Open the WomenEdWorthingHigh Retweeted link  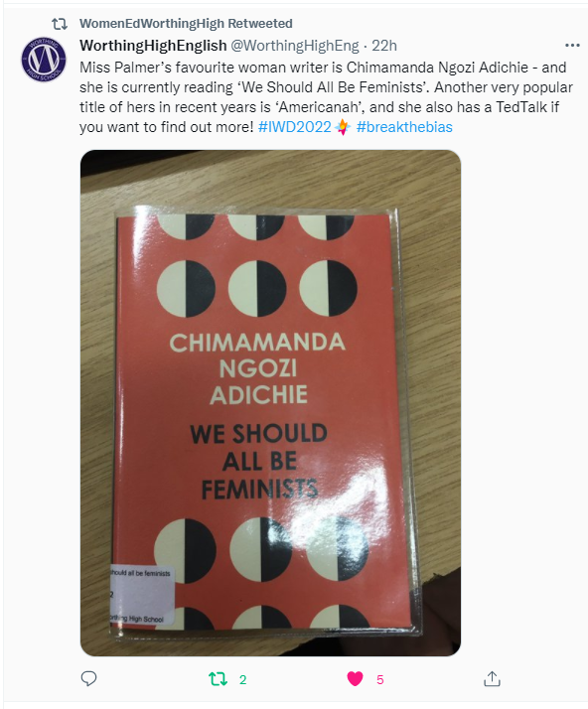pos(186,24)
